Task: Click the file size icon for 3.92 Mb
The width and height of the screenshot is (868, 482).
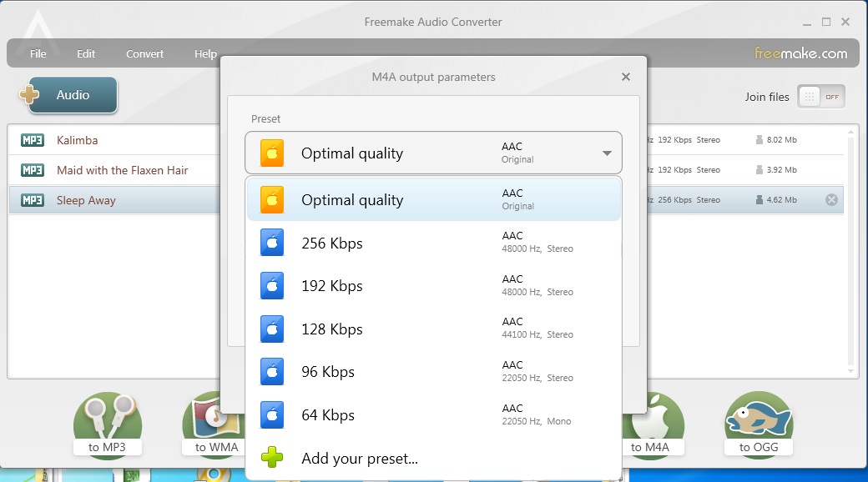Action: click(x=759, y=169)
